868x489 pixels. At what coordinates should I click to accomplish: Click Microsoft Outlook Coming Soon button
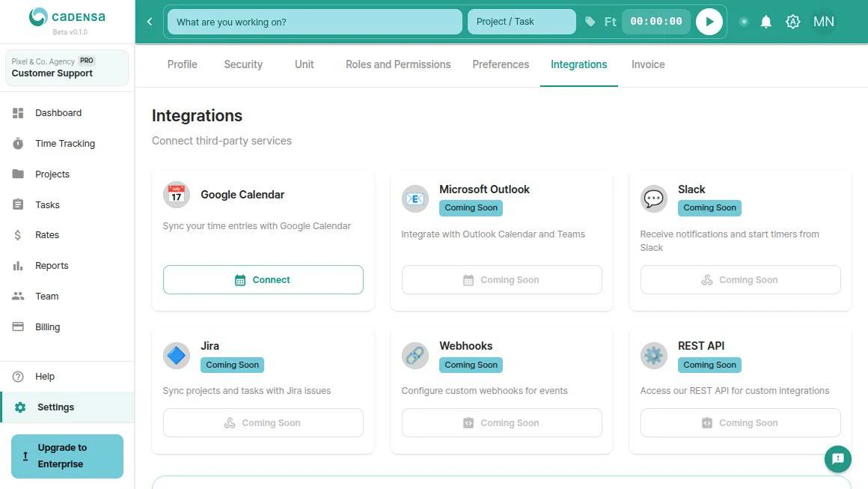tap(501, 279)
